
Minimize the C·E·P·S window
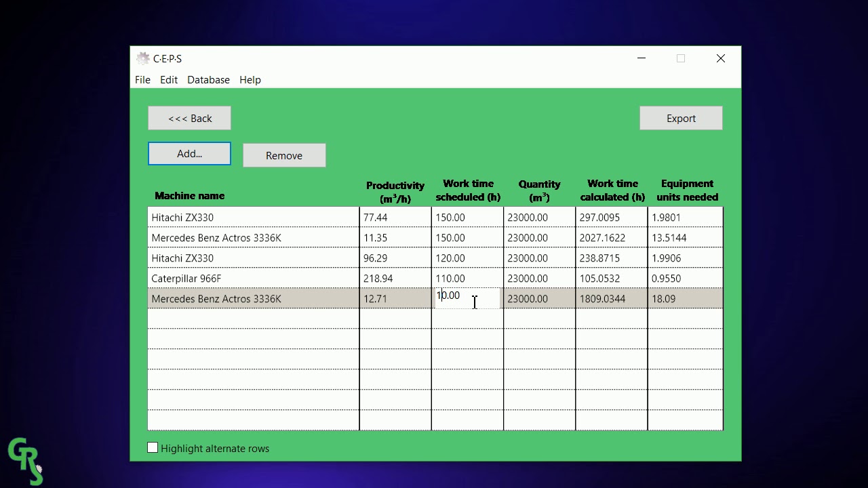coord(642,59)
